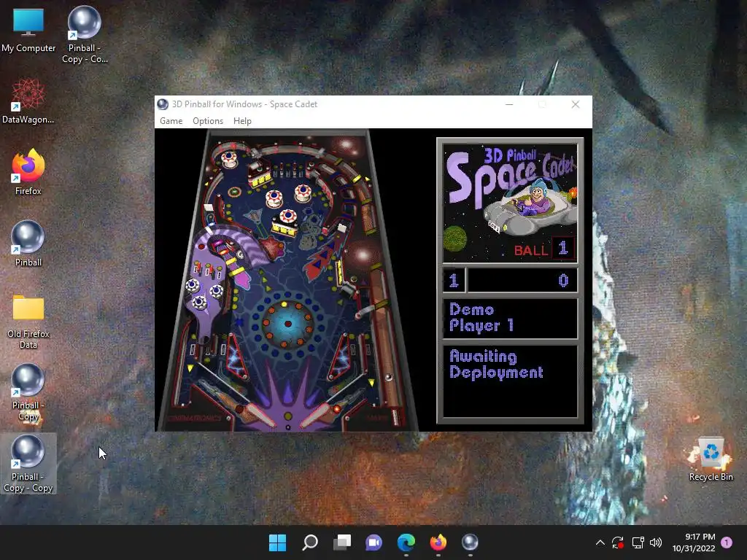Click the sync status tray icon
The height and width of the screenshot is (560, 747).
click(618, 542)
